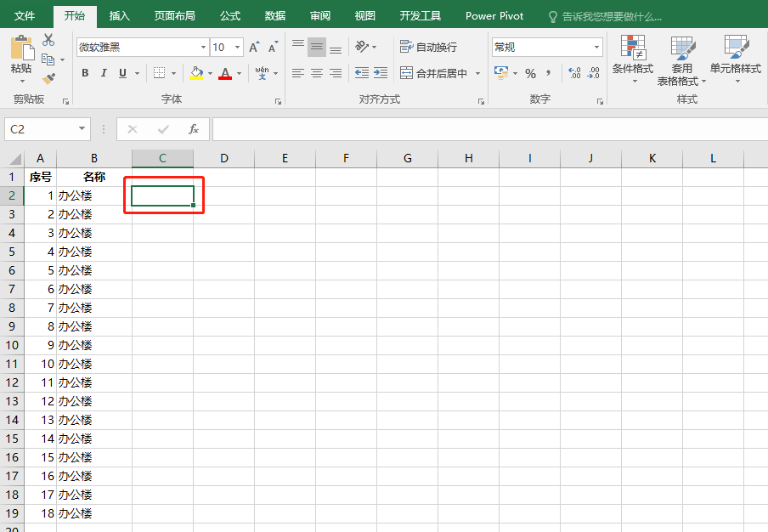Increase indent
The width and height of the screenshot is (768, 532).
coord(381,73)
